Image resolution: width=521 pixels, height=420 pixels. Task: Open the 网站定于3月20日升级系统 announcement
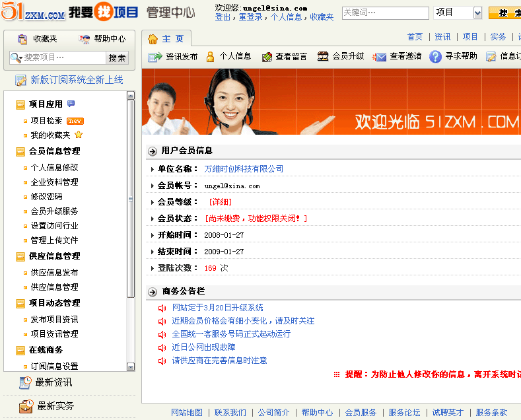[217, 308]
